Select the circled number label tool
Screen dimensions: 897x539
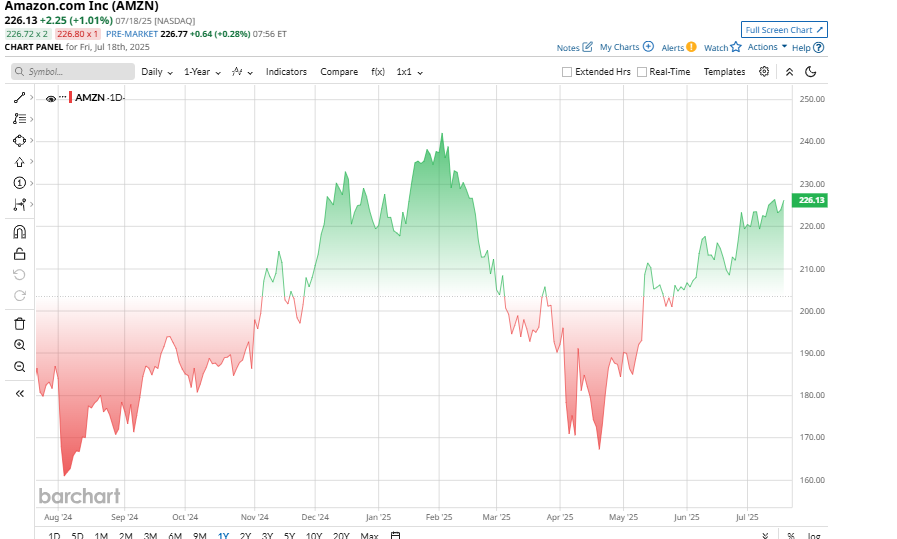coord(19,183)
